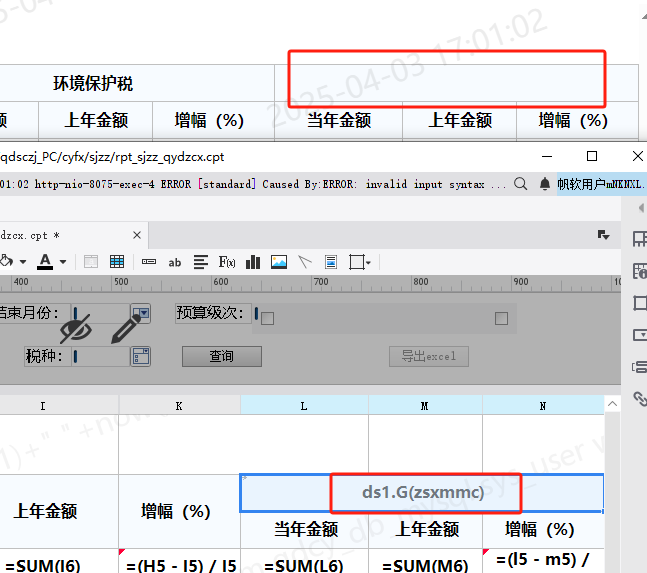Select the ds1.G(zsxmmc) cell
The image size is (647, 573).
coord(422,493)
